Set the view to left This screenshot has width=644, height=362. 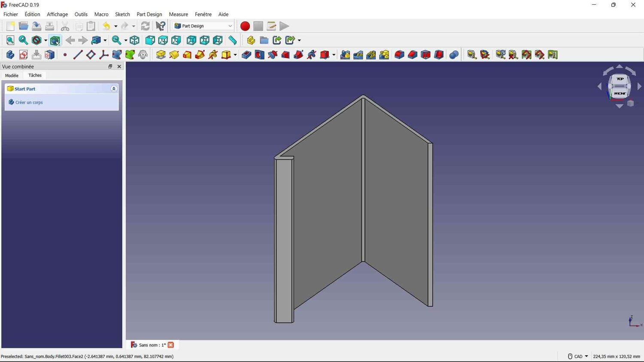(x=218, y=40)
